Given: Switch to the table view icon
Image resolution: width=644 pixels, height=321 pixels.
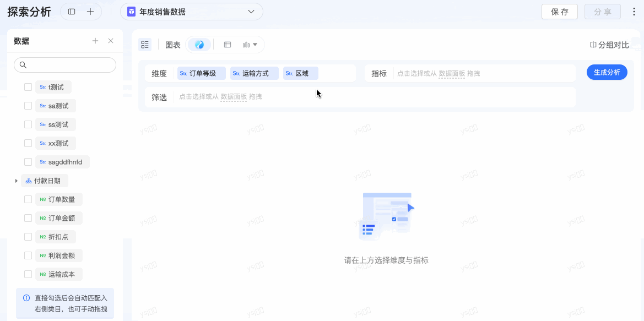Looking at the screenshot, I should click(x=227, y=45).
